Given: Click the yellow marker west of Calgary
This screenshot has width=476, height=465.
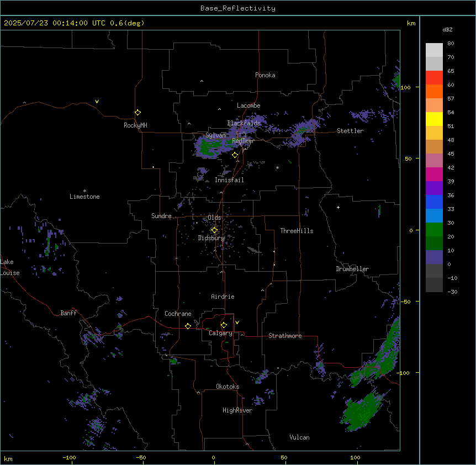Looking at the screenshot, I should point(188,326).
